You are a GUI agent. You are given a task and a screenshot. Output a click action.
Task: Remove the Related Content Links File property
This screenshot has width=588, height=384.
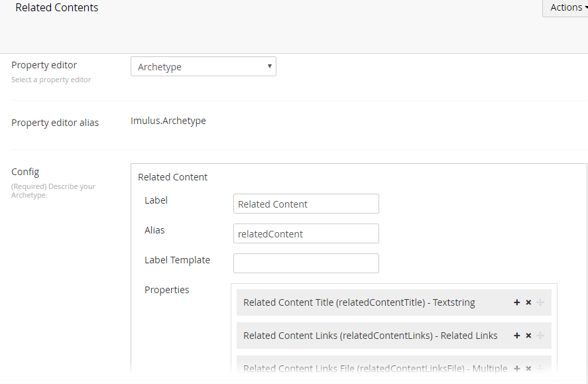(528, 369)
